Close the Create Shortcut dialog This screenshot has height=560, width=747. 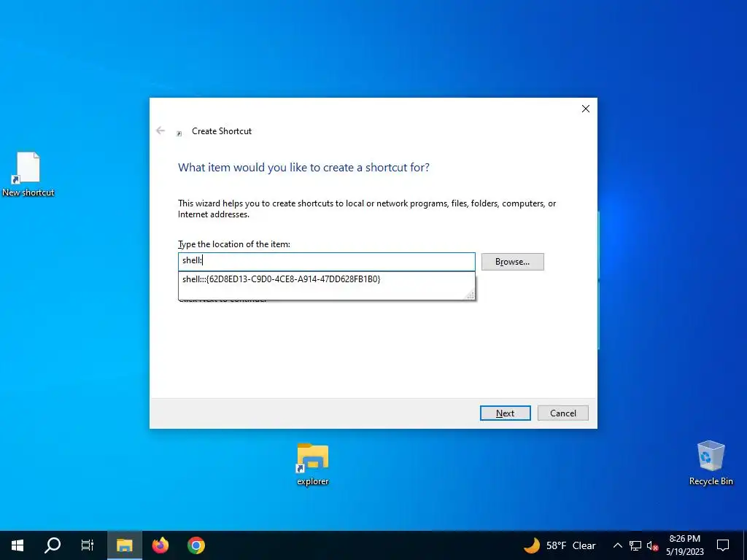click(586, 109)
